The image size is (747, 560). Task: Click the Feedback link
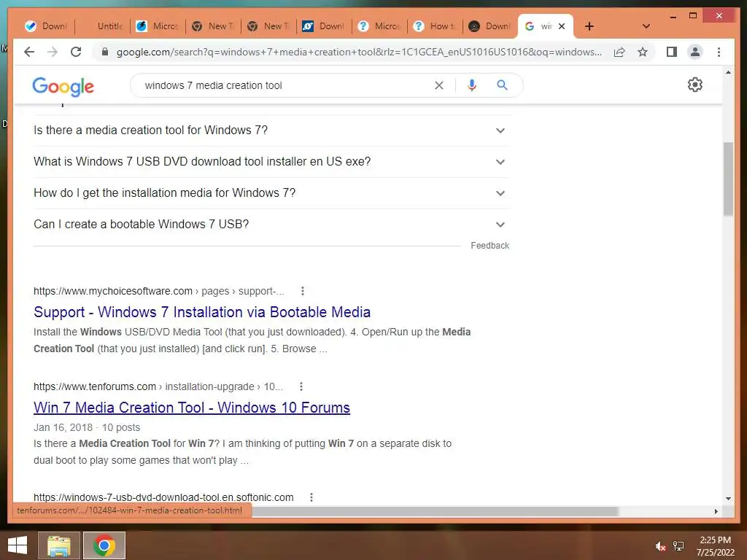489,246
